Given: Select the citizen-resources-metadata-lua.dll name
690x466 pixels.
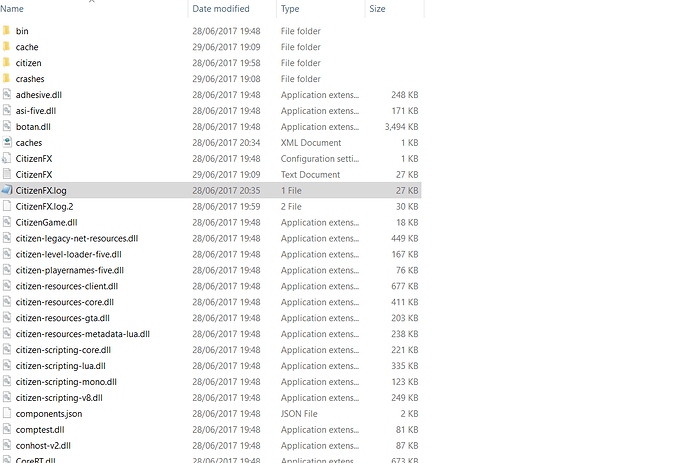Looking at the screenshot, I should coord(83,334).
